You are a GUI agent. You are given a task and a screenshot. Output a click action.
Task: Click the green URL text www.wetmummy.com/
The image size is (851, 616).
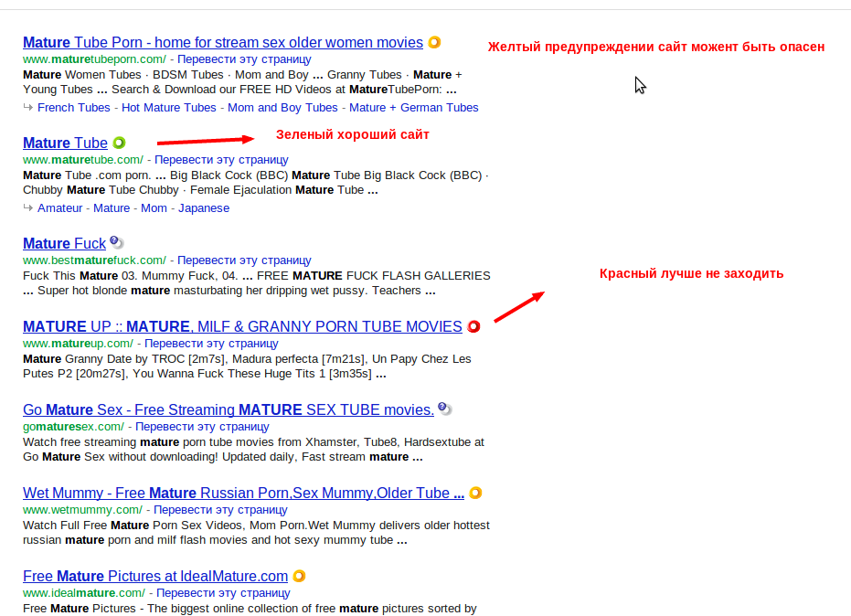82,510
